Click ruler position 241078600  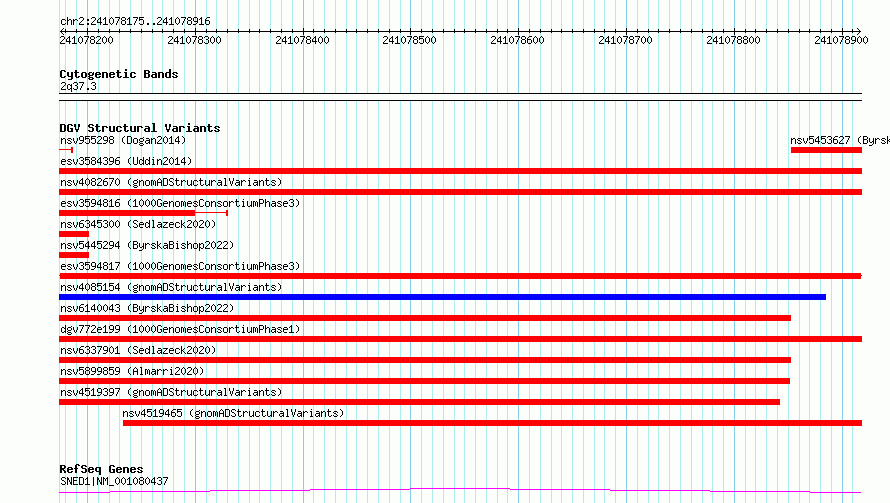tap(518, 40)
